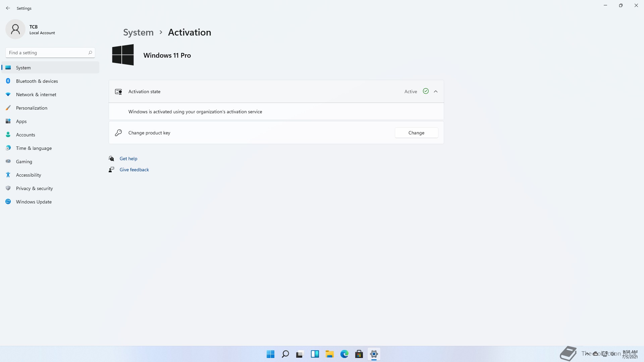
Task: Click the Activation state row label
Action: point(144,92)
